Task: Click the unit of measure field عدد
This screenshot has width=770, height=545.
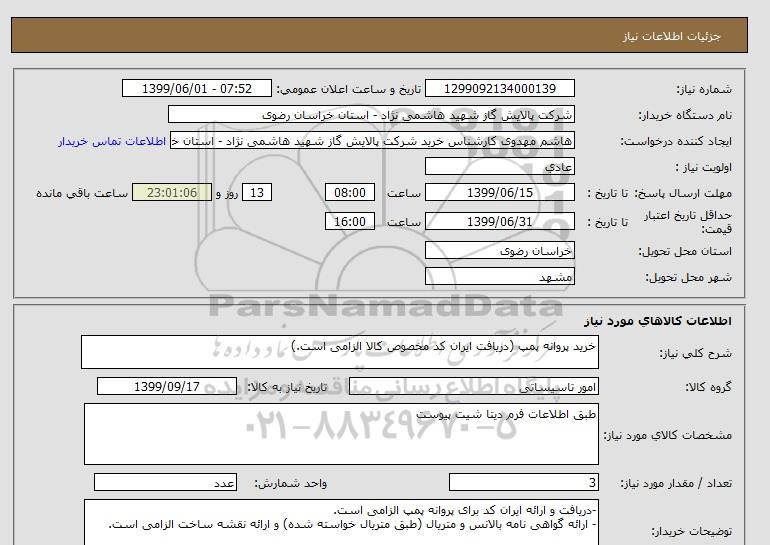Action: (x=165, y=483)
